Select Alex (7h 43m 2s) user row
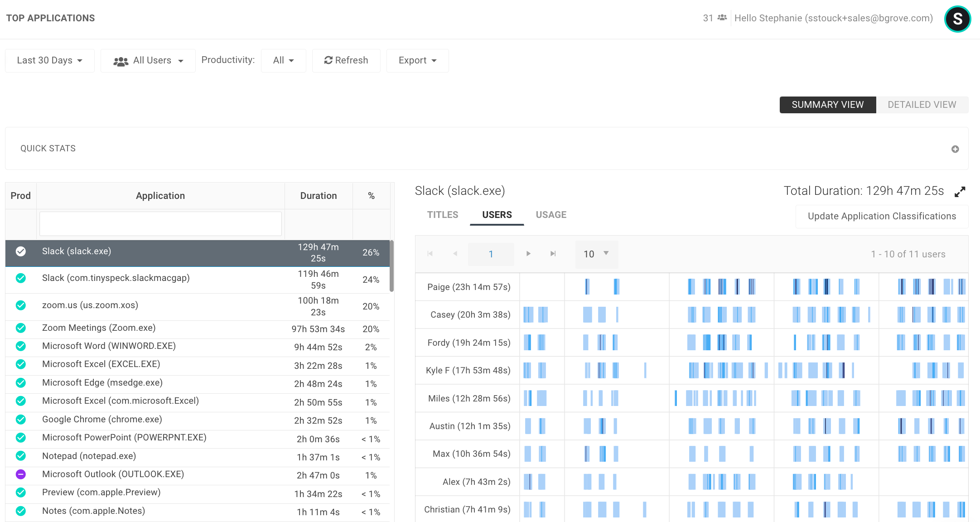 (x=691, y=482)
